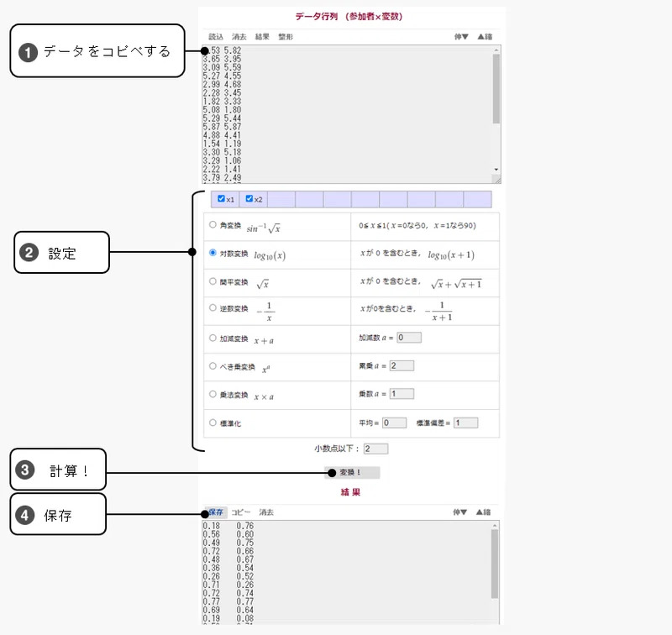672x635 pixels.
Task: Click the result row "0.19 0.08"
Action: (x=228, y=619)
